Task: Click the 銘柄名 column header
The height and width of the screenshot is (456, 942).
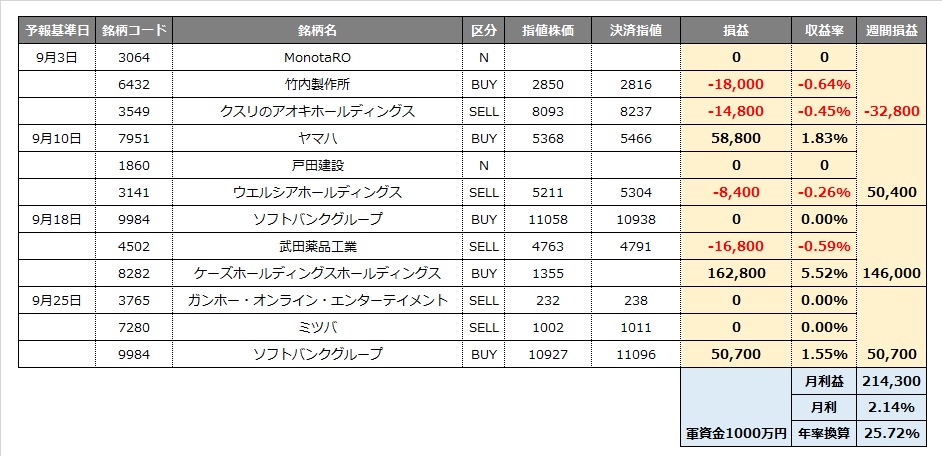Action: 317,31
